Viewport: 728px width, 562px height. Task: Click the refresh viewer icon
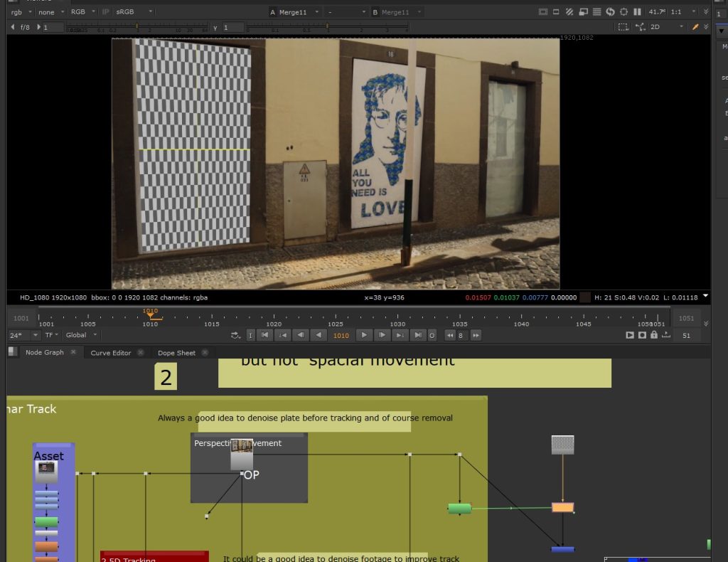coord(610,11)
